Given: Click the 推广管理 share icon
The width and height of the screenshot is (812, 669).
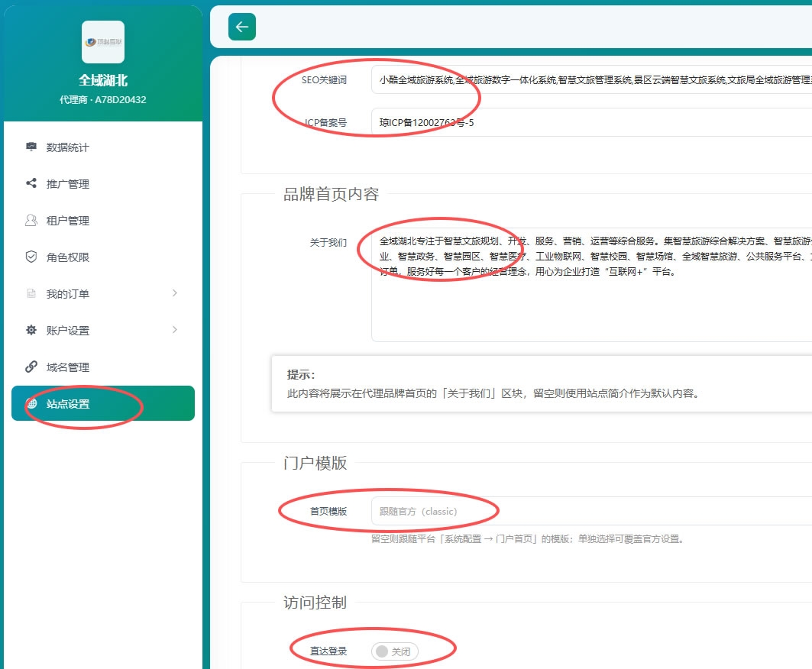Looking at the screenshot, I should click(x=31, y=183).
